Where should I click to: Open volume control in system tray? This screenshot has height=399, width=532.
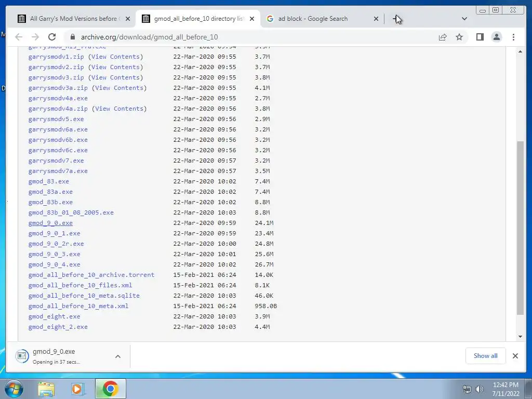tap(479, 389)
